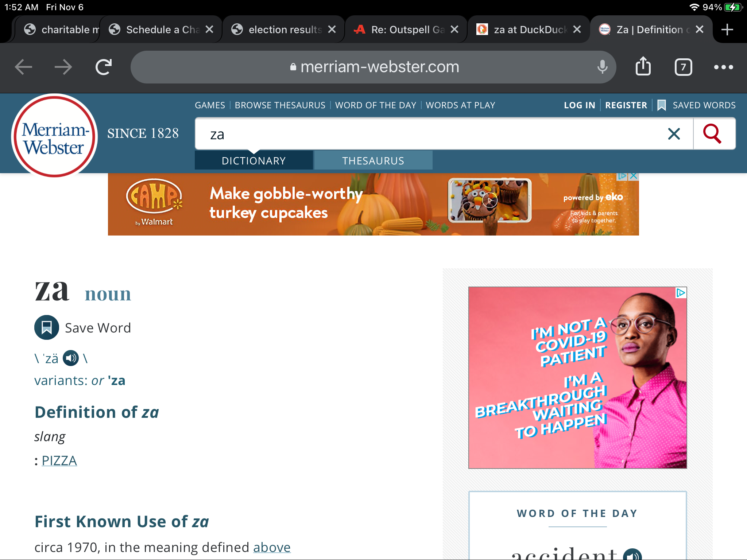The image size is (747, 560).
Task: Play the za pronunciation audio
Action: point(71,358)
